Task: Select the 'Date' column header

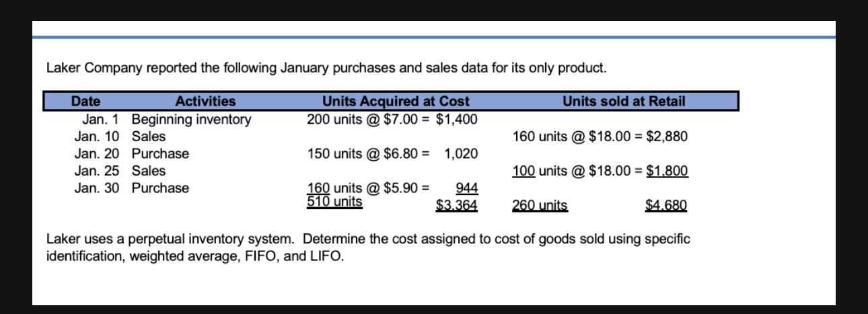Action: click(86, 102)
